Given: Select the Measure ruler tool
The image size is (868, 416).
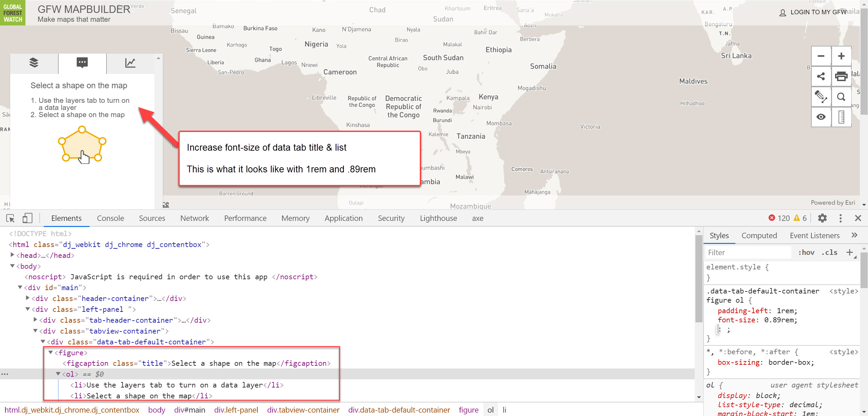Looking at the screenshot, I should [841, 116].
